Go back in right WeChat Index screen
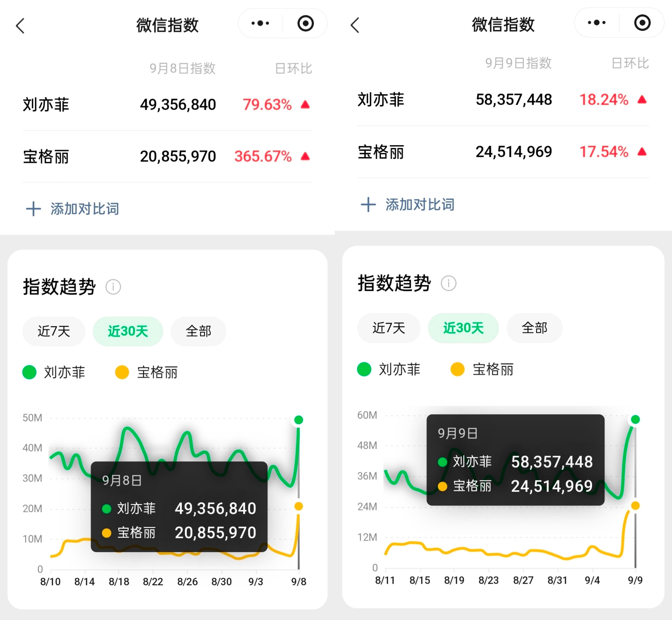 click(355, 25)
